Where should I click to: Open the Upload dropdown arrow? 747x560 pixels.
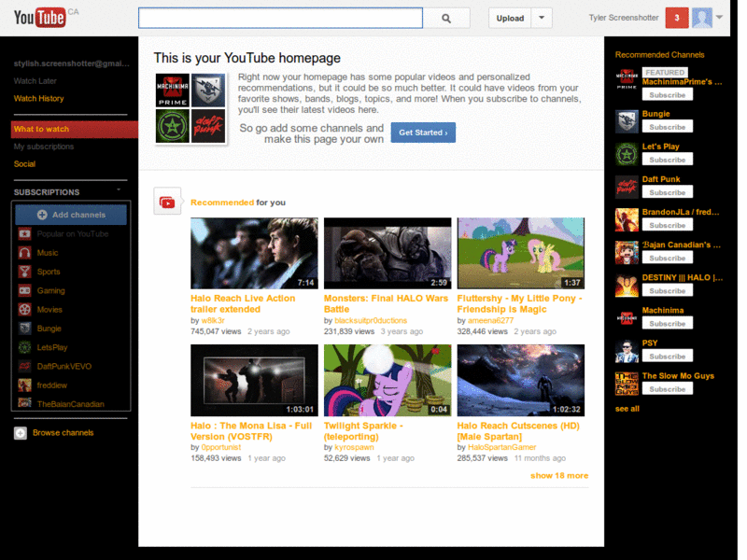coord(542,18)
